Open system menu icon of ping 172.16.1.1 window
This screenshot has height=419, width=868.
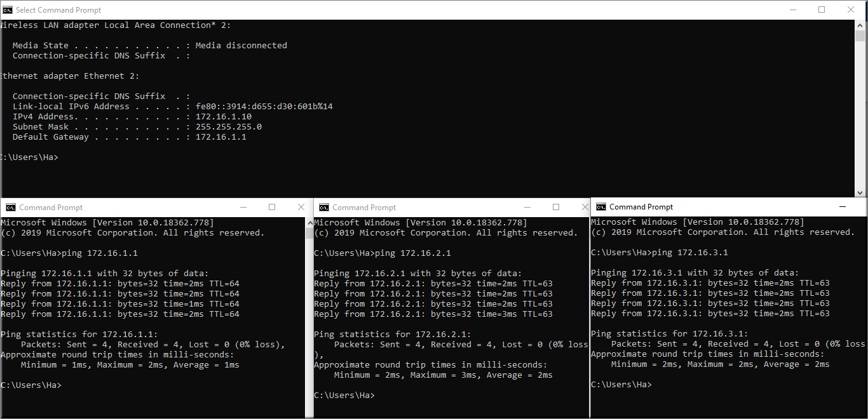(11, 208)
